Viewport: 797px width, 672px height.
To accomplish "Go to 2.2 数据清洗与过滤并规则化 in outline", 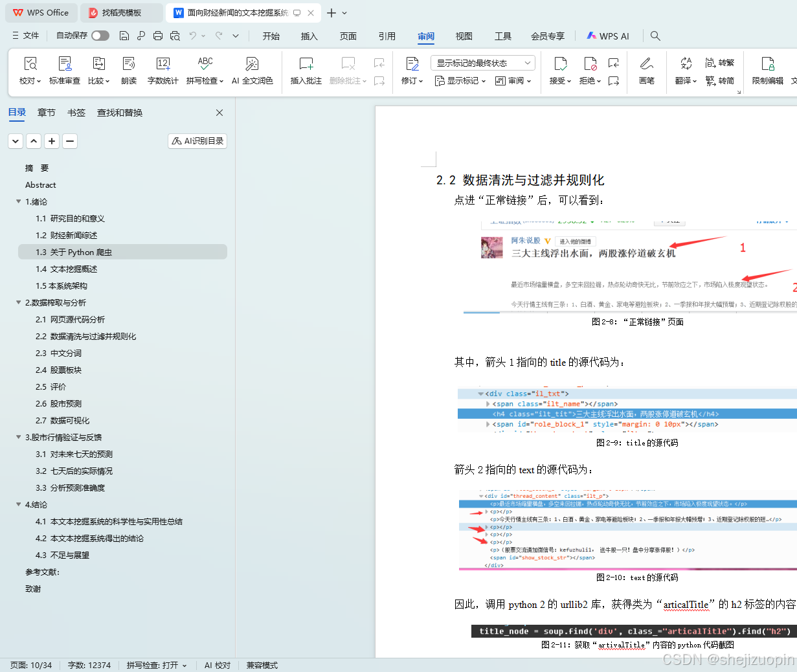I will point(85,336).
